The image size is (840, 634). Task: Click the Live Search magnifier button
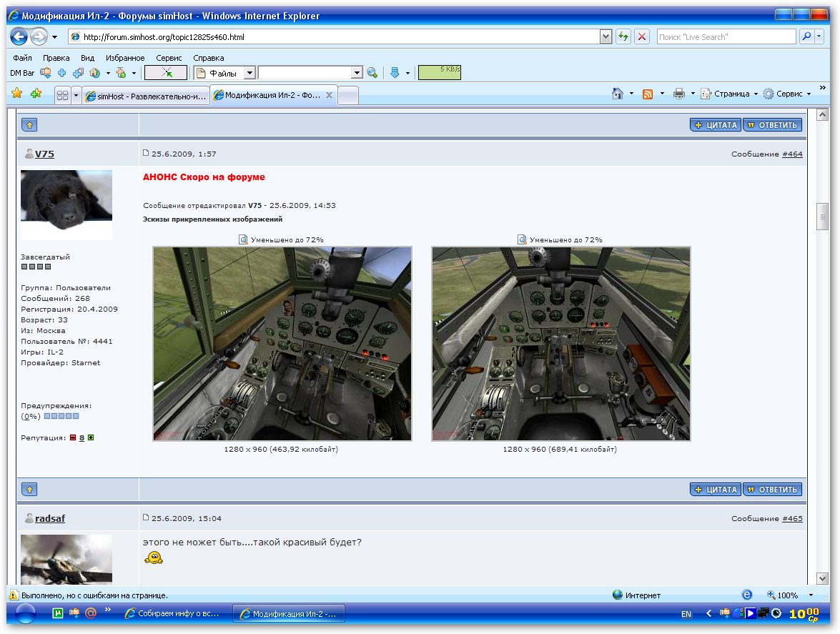[806, 36]
